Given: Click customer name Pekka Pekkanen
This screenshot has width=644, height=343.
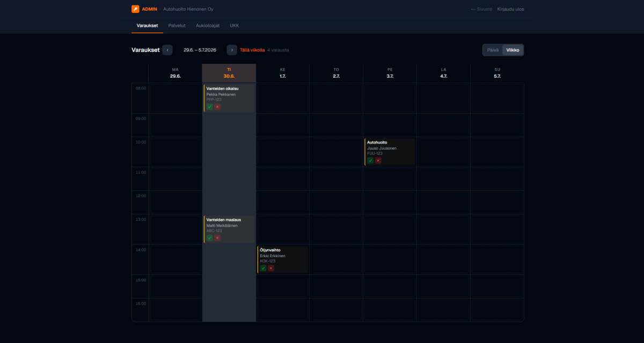Looking at the screenshot, I should (221, 94).
